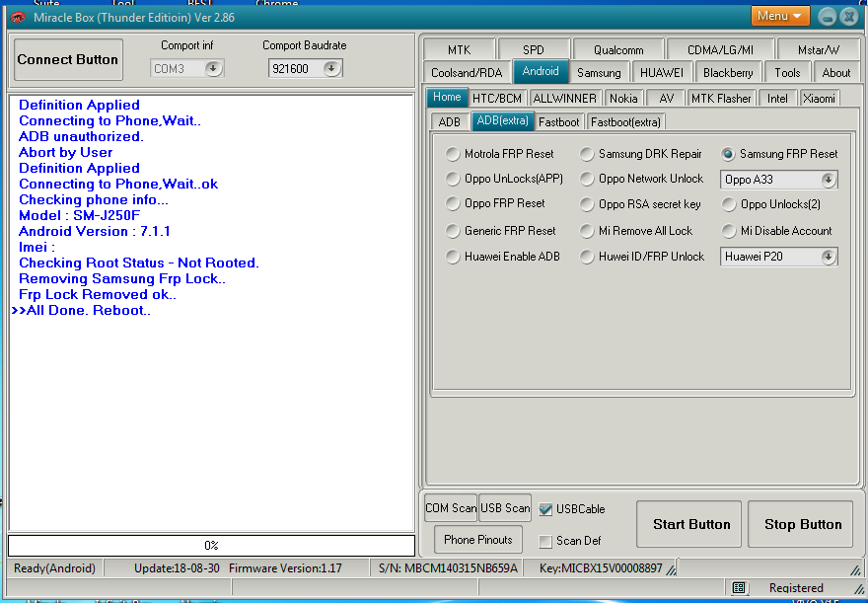The width and height of the screenshot is (868, 603).
Task: Open the ALLWINNER sub-tab
Action: (x=564, y=99)
